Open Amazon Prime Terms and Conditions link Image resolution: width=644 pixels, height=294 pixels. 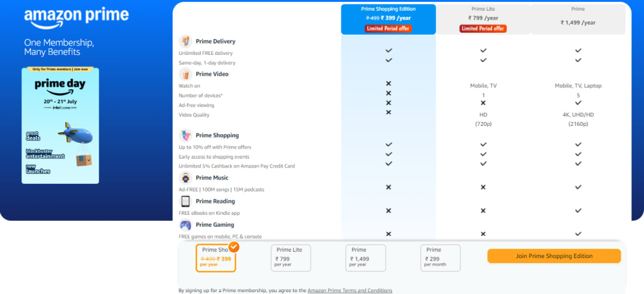click(350, 290)
